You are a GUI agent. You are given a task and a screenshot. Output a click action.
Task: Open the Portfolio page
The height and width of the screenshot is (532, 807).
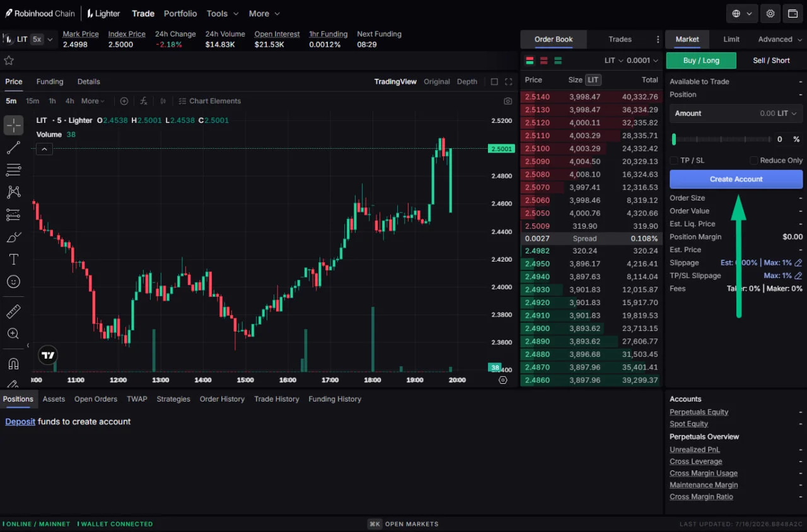point(180,13)
